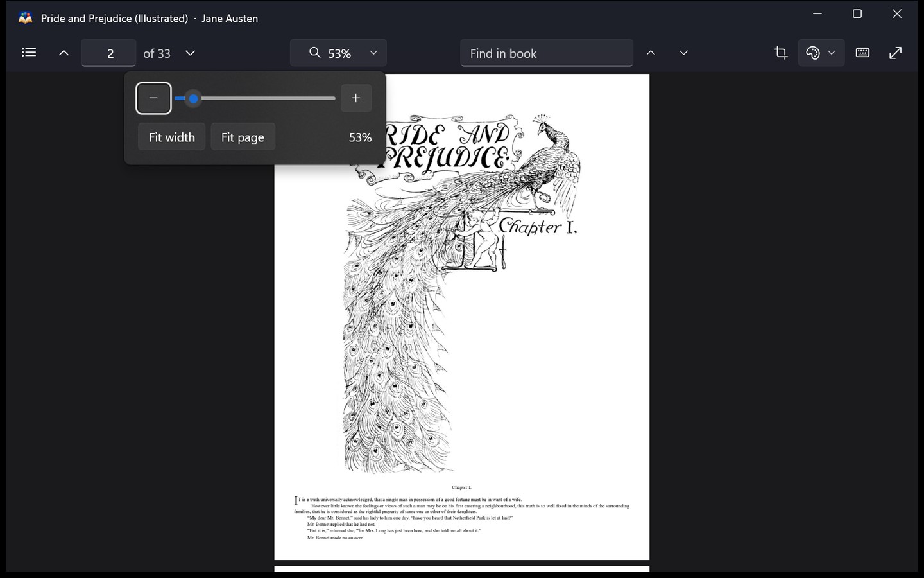Maximize the reader window

857,13
